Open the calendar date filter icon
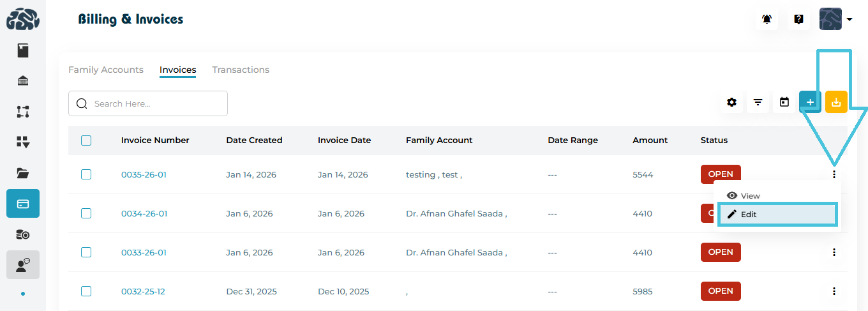 click(784, 102)
